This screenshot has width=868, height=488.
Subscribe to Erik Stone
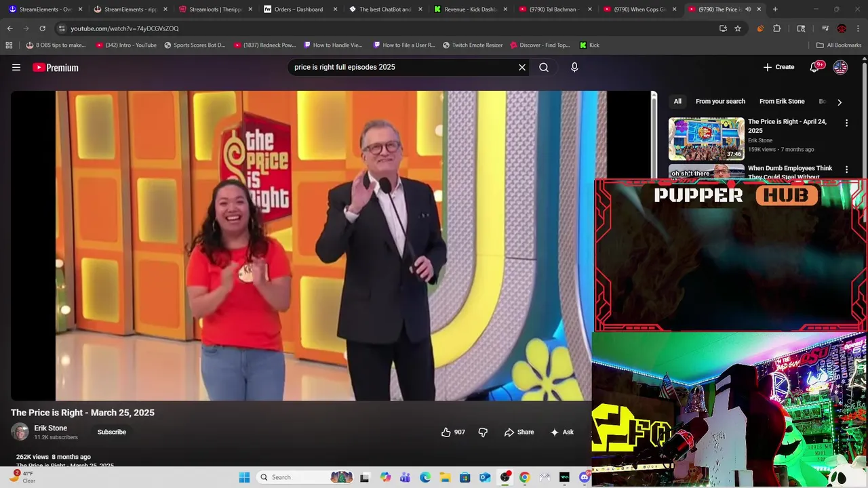point(112,432)
